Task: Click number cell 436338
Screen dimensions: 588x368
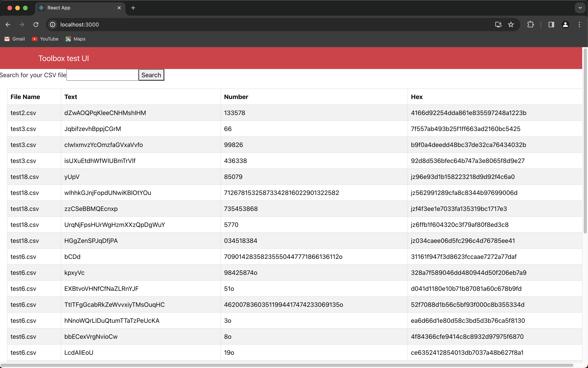Action: (x=314, y=161)
